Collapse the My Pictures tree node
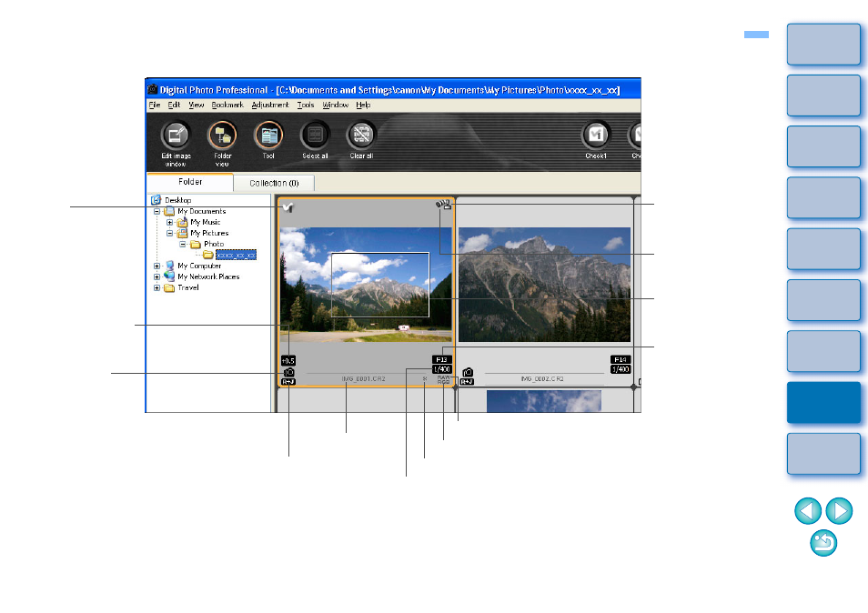This screenshot has width=868, height=613. coord(169,234)
